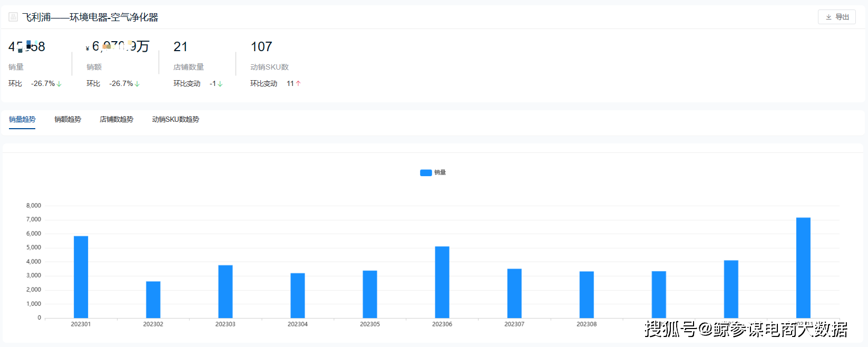The height and width of the screenshot is (347, 868).
Task: Toggle the 销量 legend swatch
Action: click(x=426, y=172)
